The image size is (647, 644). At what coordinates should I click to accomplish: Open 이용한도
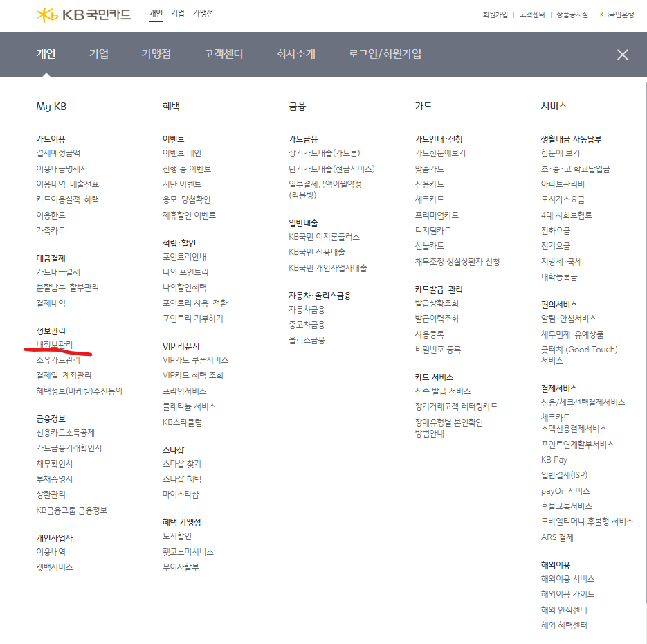point(51,215)
